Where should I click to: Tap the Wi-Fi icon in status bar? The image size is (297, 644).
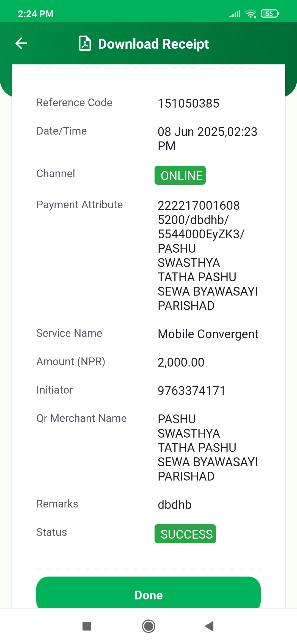[x=251, y=14]
